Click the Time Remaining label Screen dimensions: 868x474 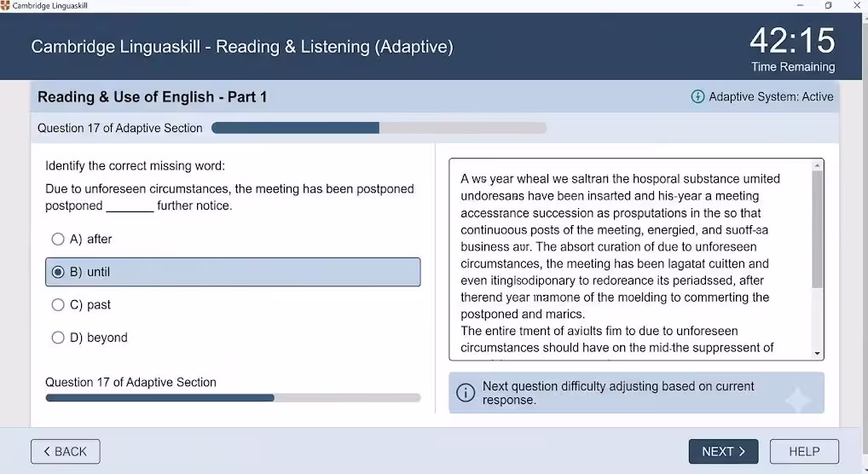click(x=793, y=67)
